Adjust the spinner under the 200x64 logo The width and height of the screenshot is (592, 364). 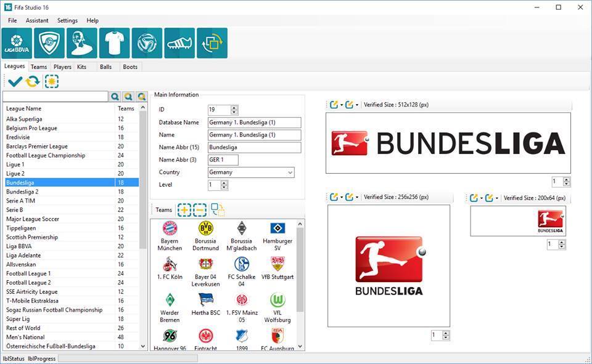coord(556,245)
